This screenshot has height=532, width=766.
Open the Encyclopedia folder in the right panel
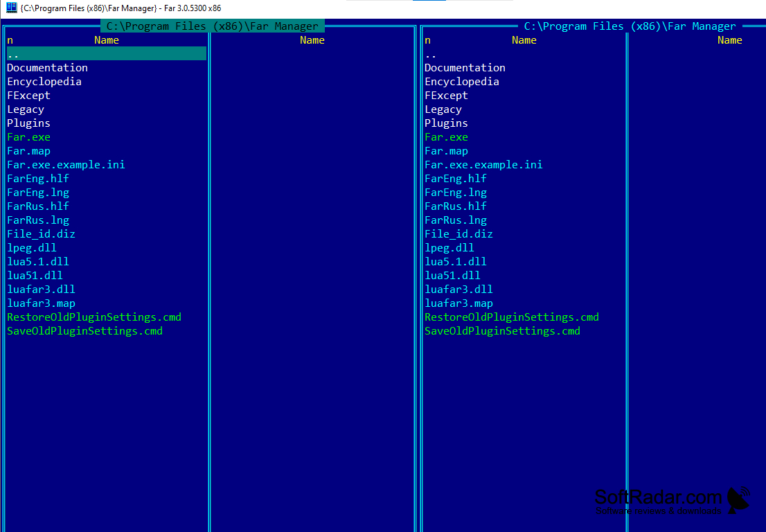coord(462,81)
